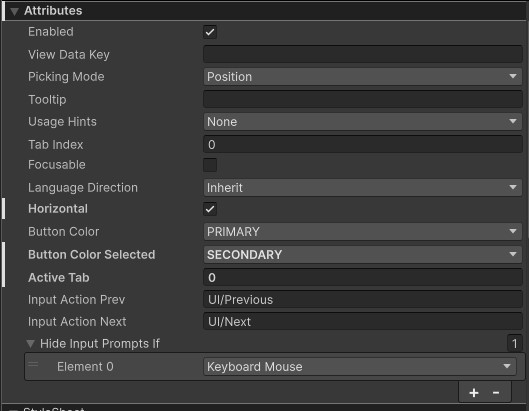Enable the Focusable checkbox

[x=210, y=165]
